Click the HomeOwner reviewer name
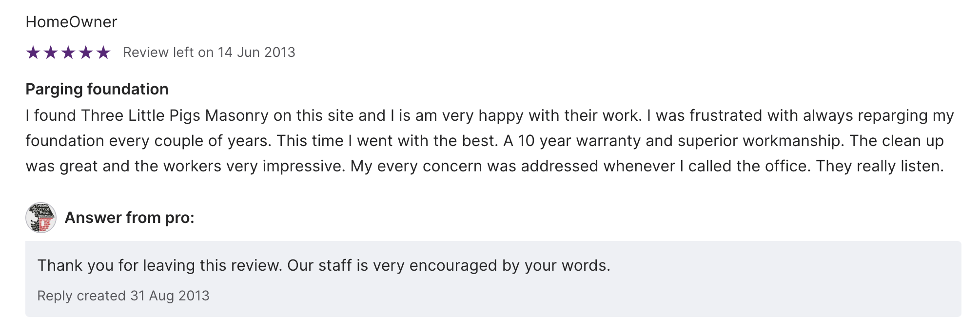 (x=71, y=22)
